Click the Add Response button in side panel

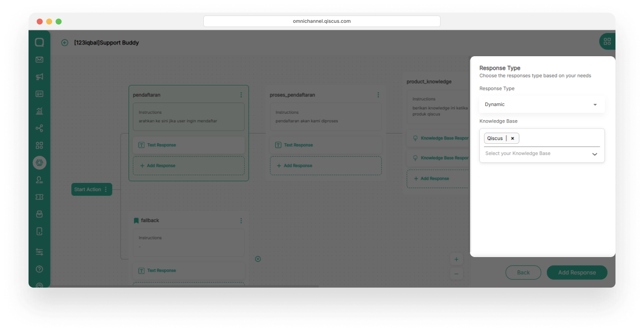point(577,273)
